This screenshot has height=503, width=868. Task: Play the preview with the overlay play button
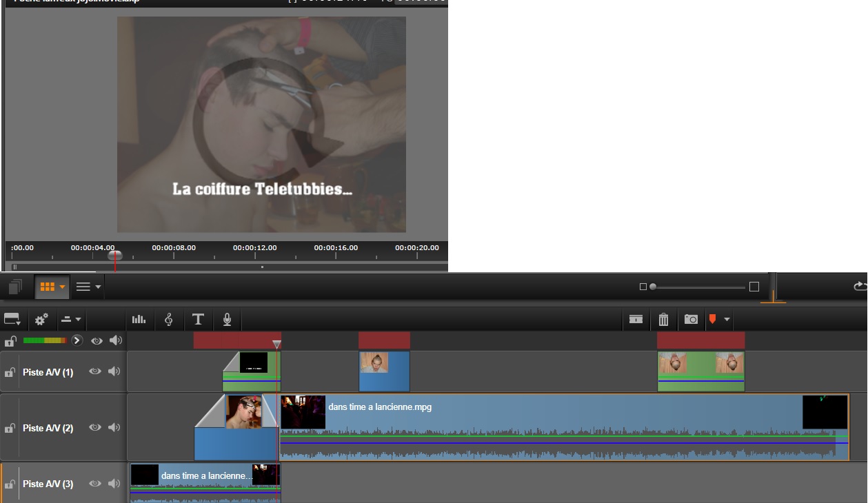[x=268, y=123]
